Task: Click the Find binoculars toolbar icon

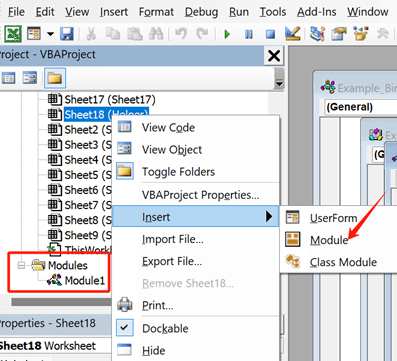Action: click(156, 34)
